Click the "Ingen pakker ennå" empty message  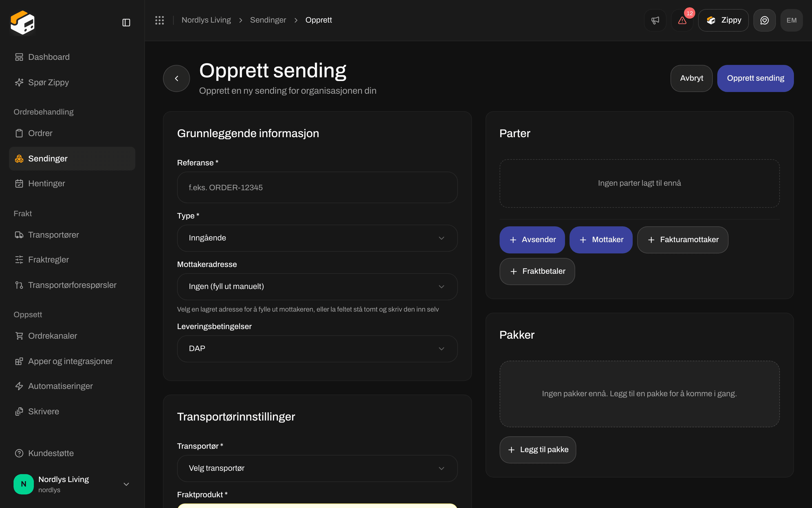(x=639, y=394)
